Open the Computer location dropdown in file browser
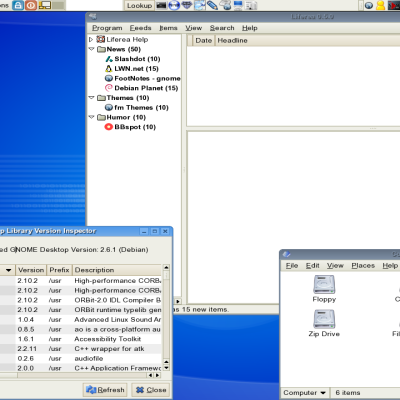 coord(305,393)
